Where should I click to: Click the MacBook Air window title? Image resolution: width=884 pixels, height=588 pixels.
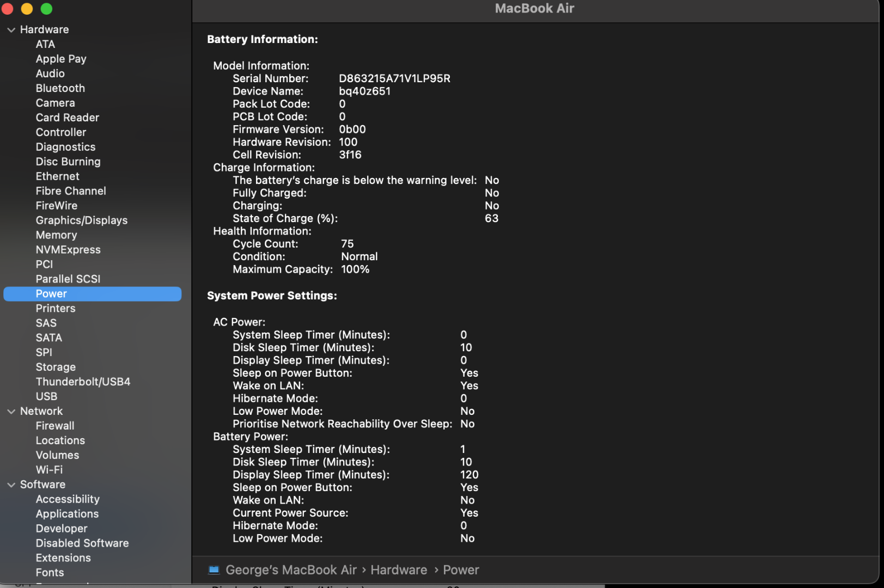point(534,9)
